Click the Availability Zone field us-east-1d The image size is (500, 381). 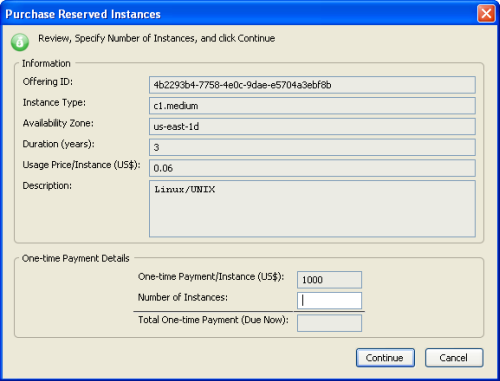[312, 127]
